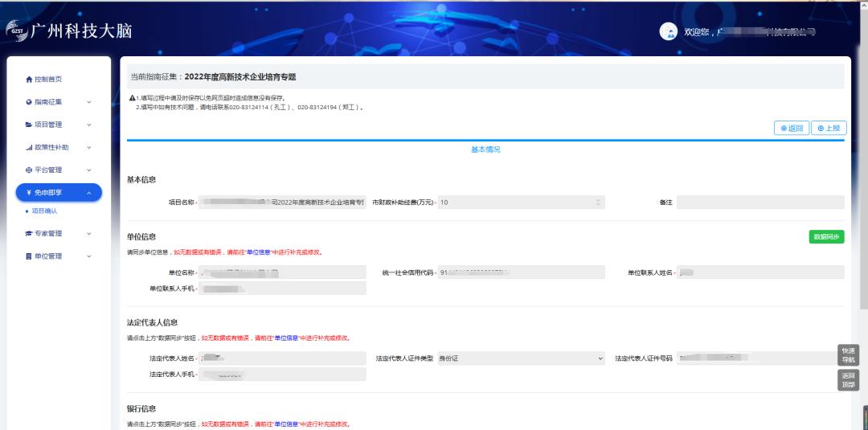Expand the 项目管理 menu chevron

click(88, 125)
